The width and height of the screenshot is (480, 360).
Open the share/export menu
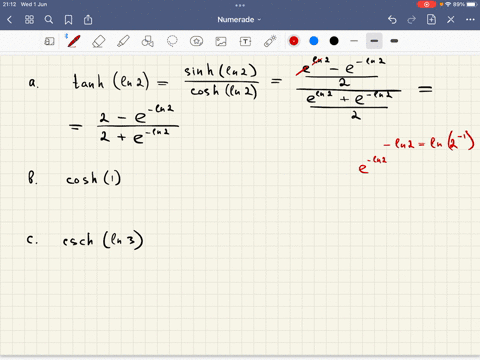pyautogui.click(x=88, y=20)
